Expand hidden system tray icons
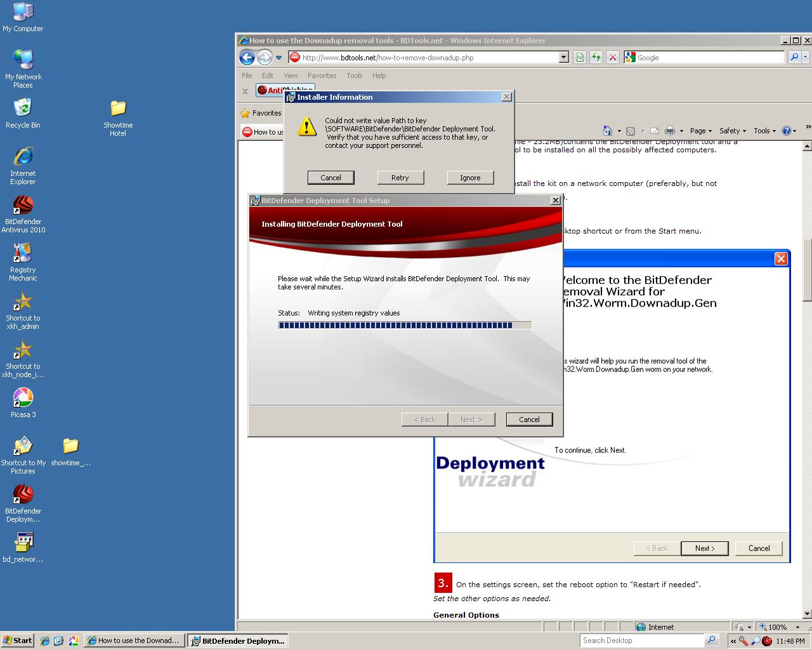Screen dimensions: 812x650 (733, 641)
